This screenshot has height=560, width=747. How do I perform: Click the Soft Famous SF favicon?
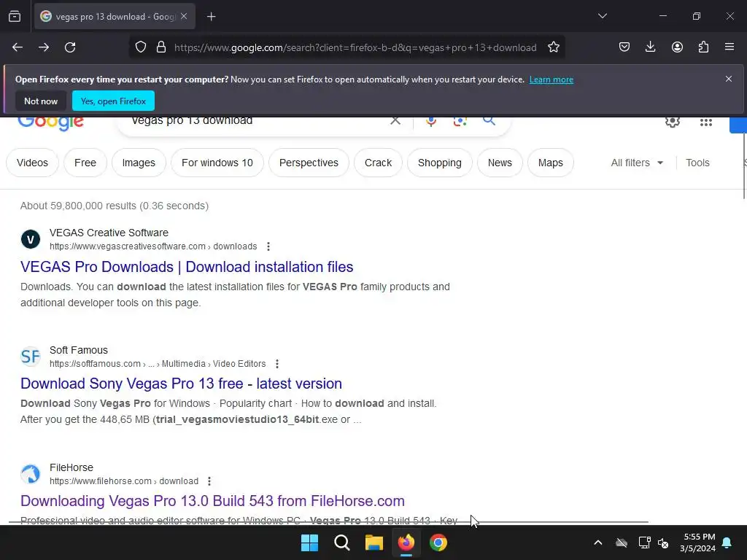point(31,356)
